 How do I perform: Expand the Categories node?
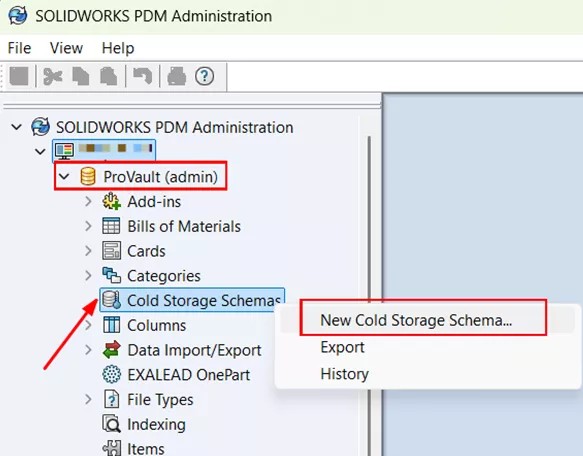coord(88,276)
